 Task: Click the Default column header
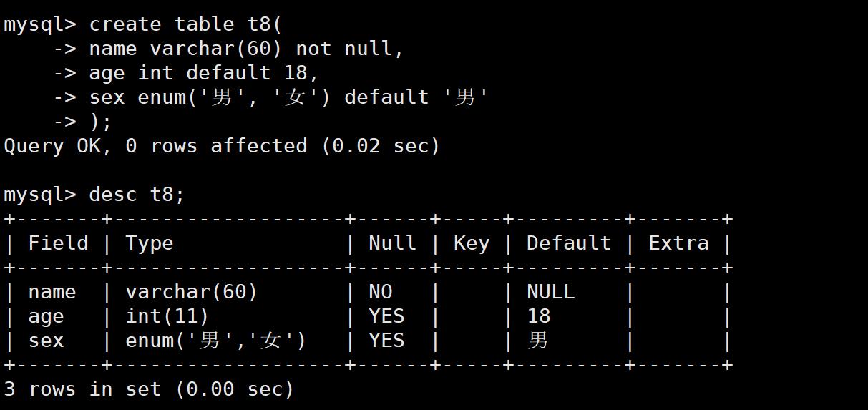click(x=569, y=243)
